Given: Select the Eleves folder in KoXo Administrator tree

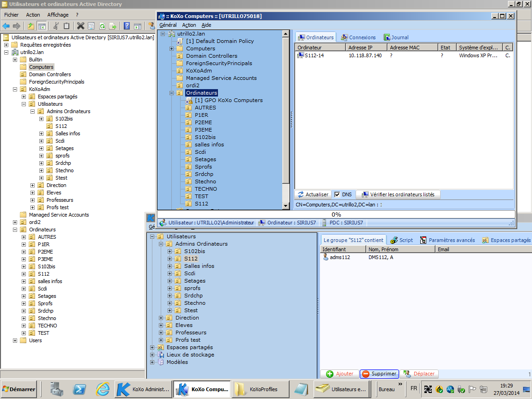Looking at the screenshot, I should pos(184,326).
